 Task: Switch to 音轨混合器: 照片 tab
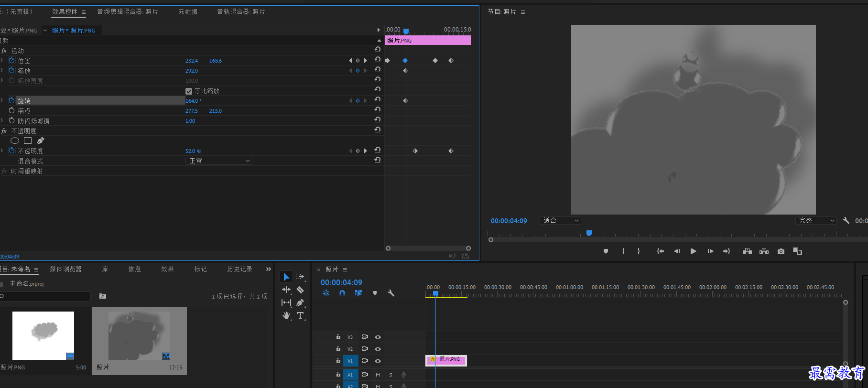(x=241, y=11)
